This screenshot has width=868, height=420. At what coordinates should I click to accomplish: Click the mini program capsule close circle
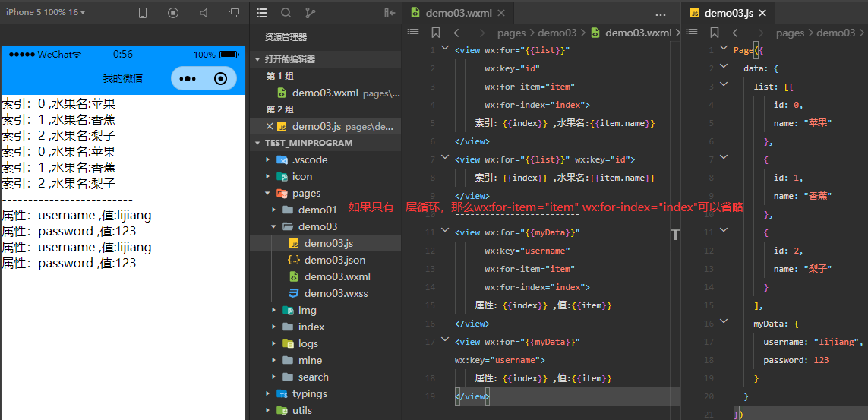click(x=220, y=78)
